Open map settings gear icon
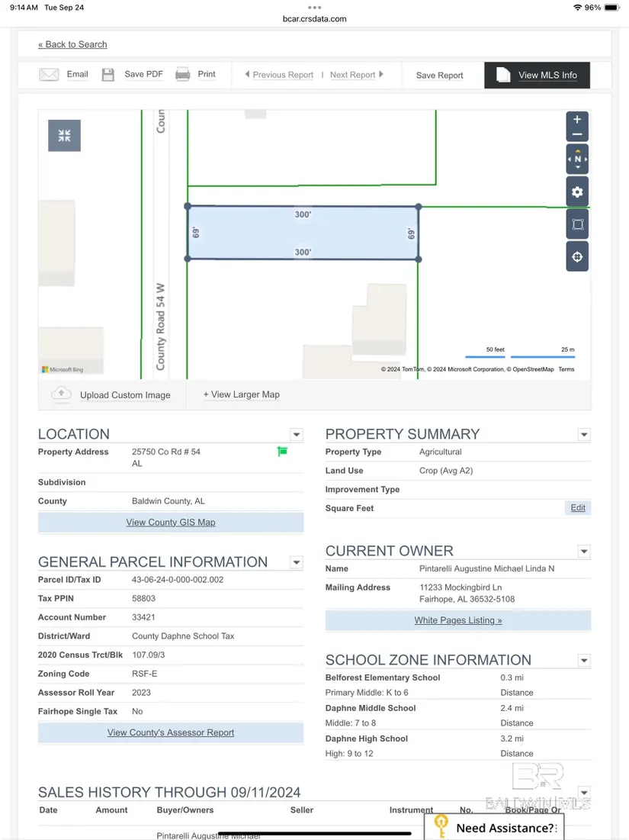629x840 pixels. 577,192
